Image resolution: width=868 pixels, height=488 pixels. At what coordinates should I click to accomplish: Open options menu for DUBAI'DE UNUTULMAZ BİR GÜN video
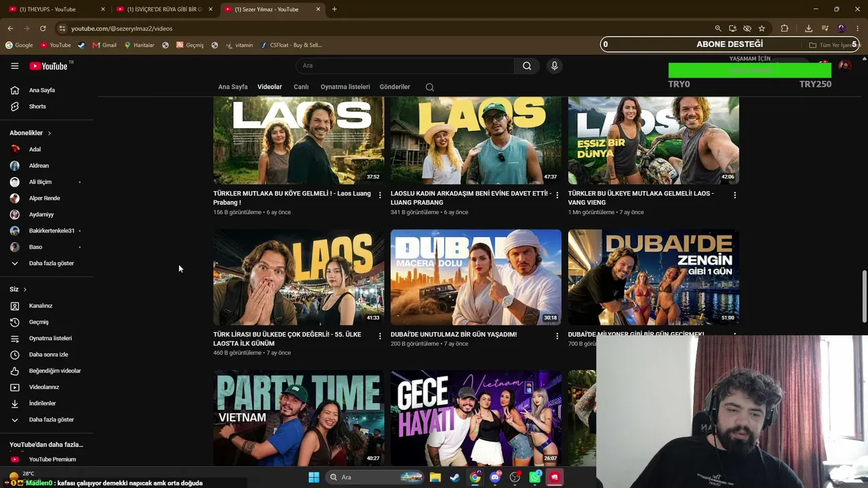557,336
